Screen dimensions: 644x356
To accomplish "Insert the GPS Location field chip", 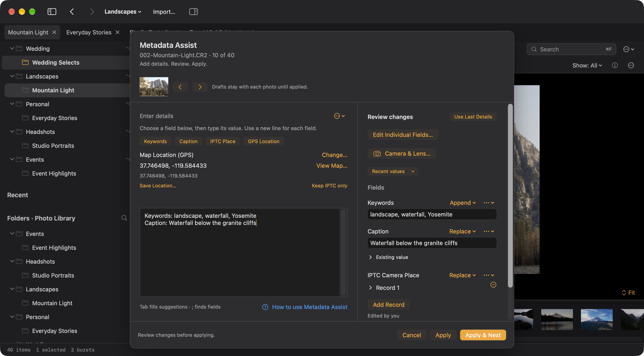I will 263,141.
